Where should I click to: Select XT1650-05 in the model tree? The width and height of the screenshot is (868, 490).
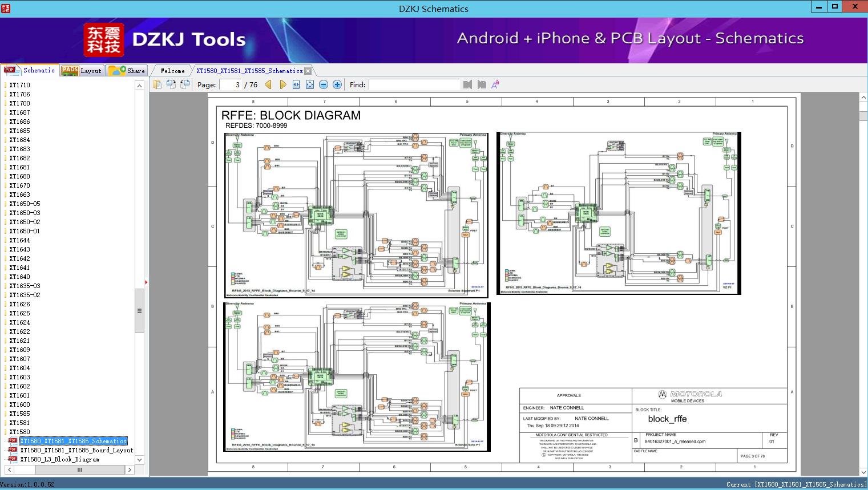click(x=25, y=204)
